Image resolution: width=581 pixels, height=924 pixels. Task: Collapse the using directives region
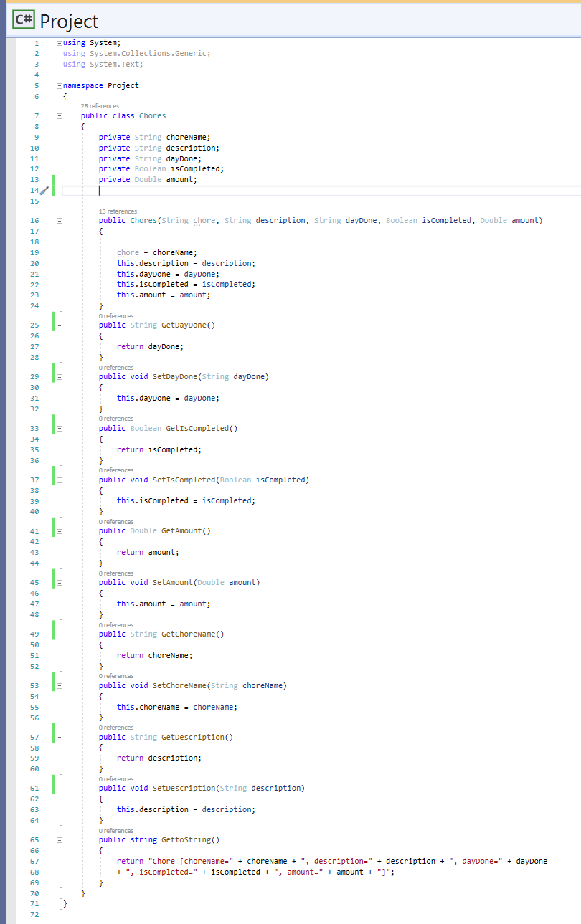(x=59, y=42)
